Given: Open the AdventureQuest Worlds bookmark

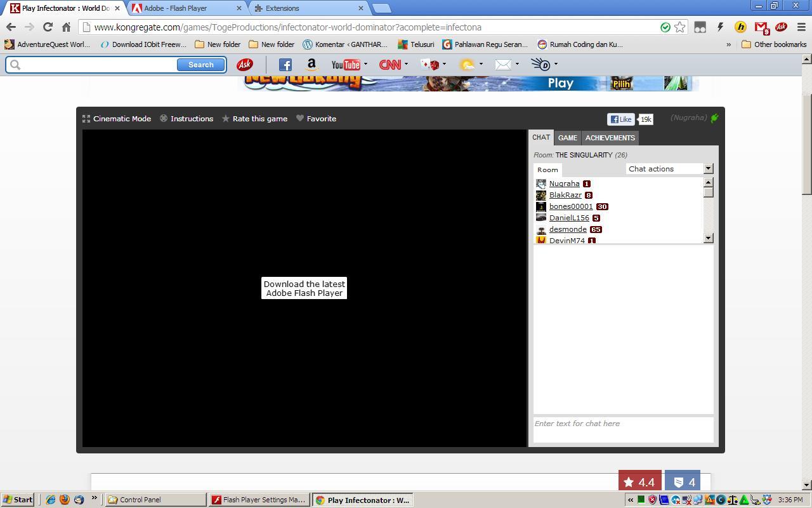Looking at the screenshot, I should (48, 44).
